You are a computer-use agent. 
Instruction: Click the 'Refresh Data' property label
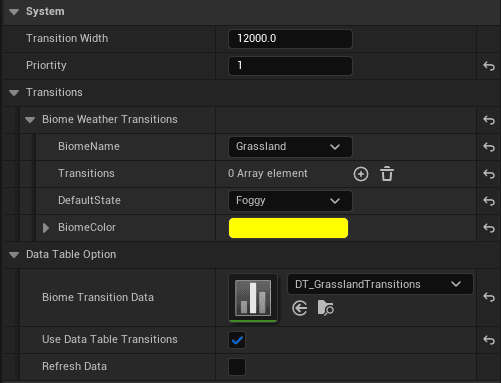[x=74, y=367]
